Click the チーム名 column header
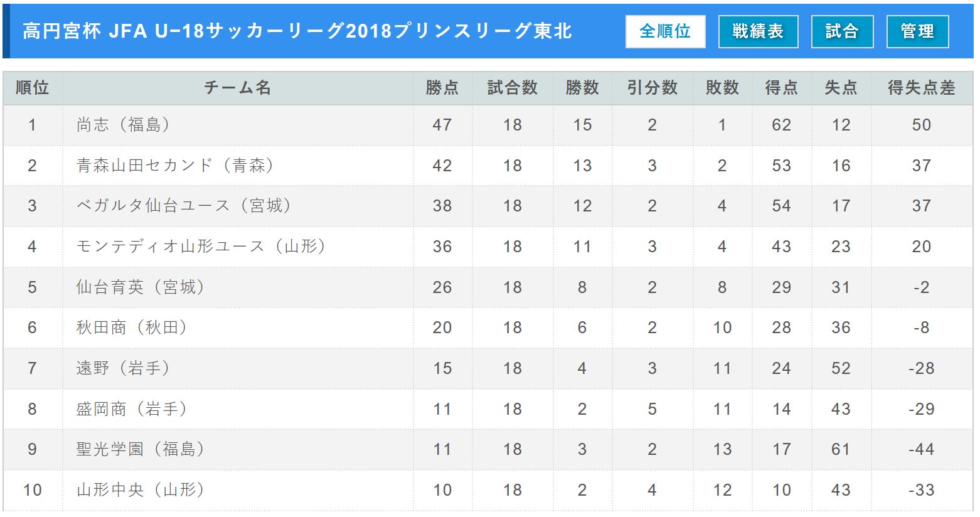Screen dimensions: 980x517 (x=237, y=88)
